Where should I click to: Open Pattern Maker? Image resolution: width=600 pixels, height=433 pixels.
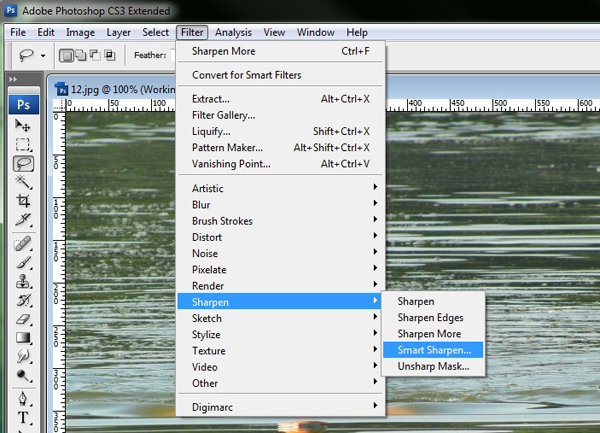(x=280, y=148)
